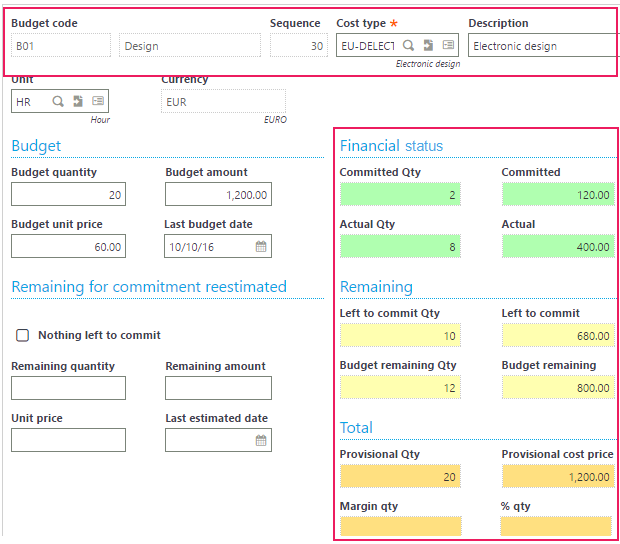The width and height of the screenshot is (620, 544).
Task: Select the empty Unit price field
Action: [68, 440]
